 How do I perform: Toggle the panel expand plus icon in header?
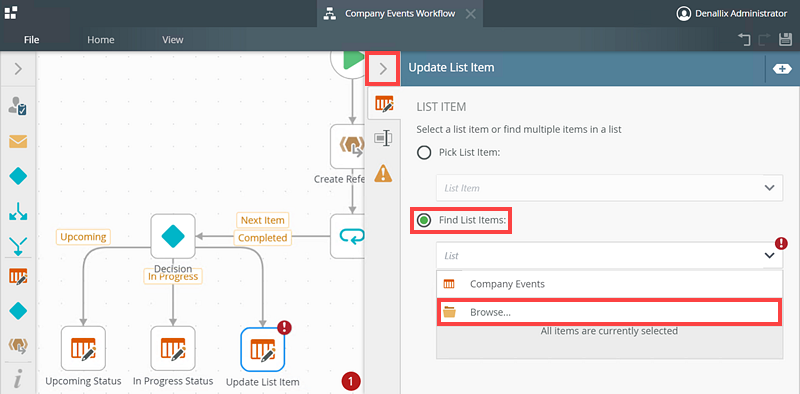tap(782, 69)
